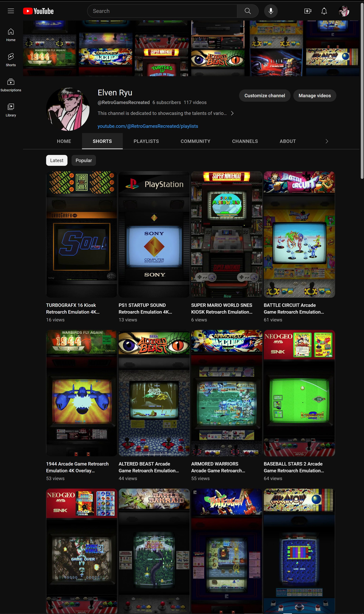Start voice search with microphone
This screenshot has height=614, width=364.
pos(271,11)
